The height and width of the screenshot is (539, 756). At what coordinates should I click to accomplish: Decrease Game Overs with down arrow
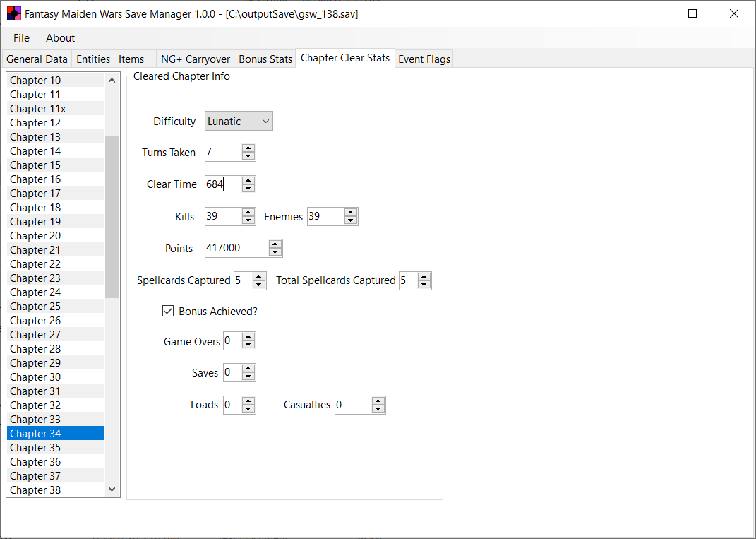(x=248, y=345)
